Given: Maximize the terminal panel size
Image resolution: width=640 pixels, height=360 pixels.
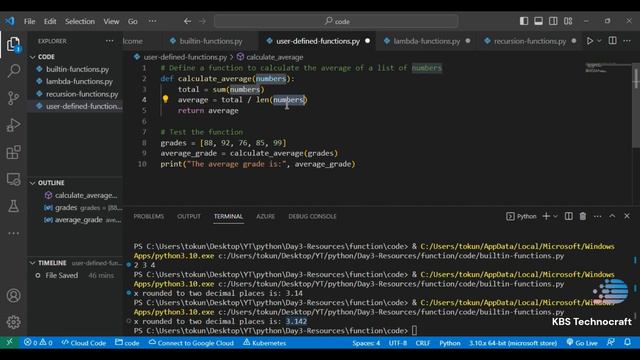Looking at the screenshot, I should (612, 216).
